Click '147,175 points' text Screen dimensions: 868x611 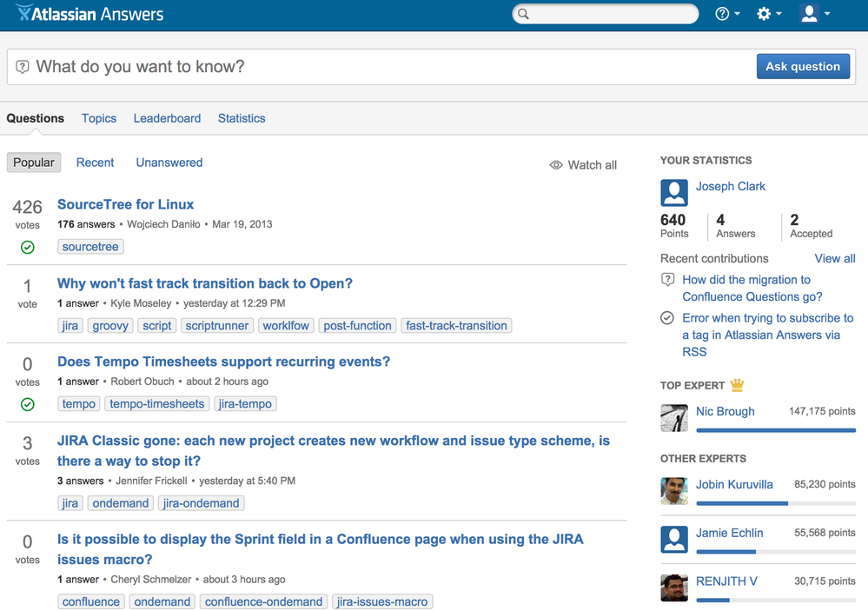click(x=822, y=411)
